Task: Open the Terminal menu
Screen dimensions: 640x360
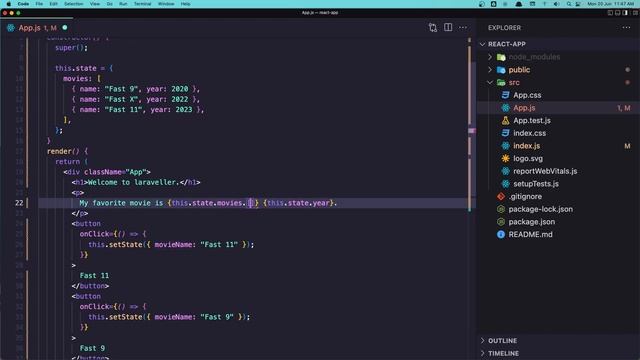Action: coord(142,4)
